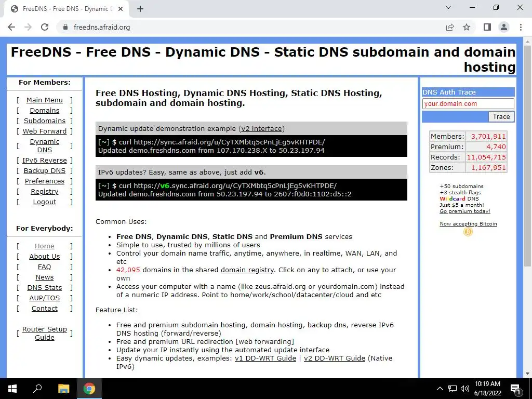Click the Members count 3,701,911

(488, 137)
